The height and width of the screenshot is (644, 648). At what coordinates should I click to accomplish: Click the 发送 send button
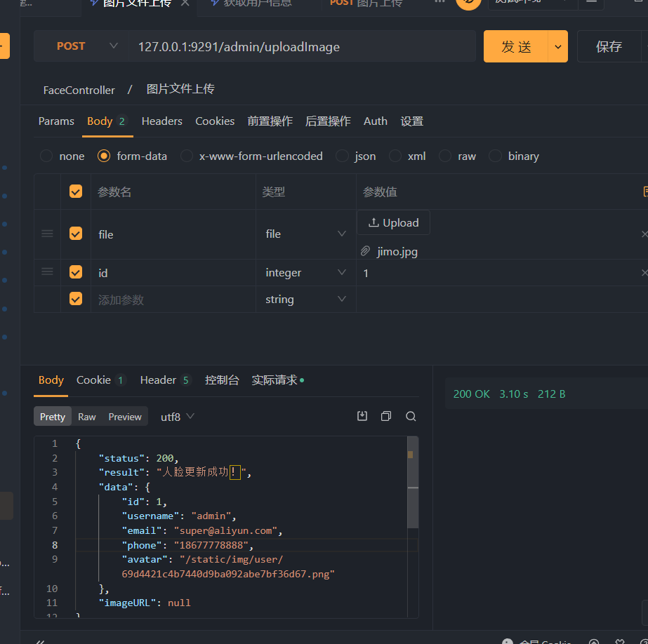[516, 46]
